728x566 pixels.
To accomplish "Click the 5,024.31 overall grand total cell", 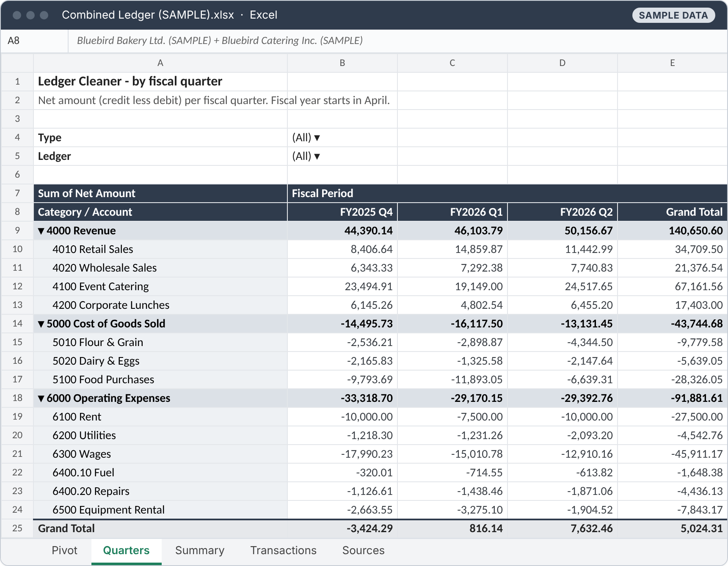I will [672, 528].
